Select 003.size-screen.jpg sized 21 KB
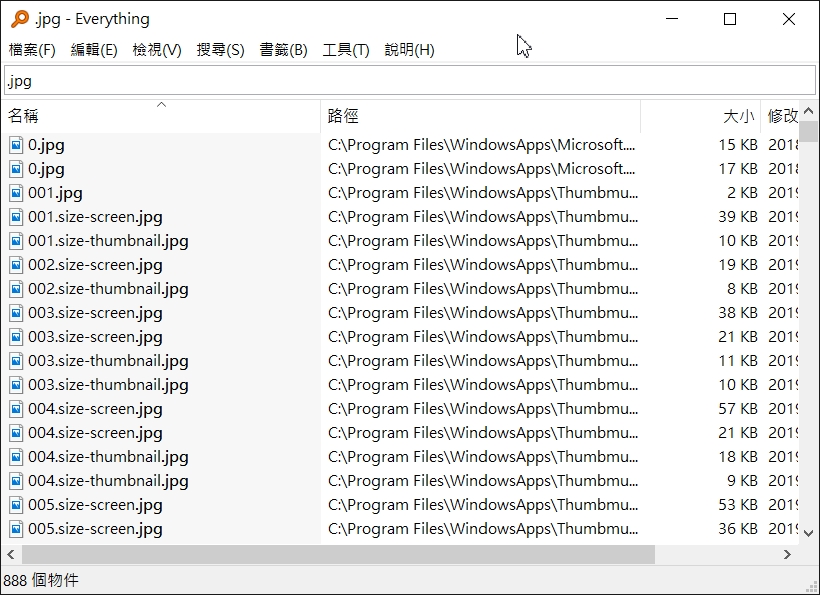 (95, 337)
